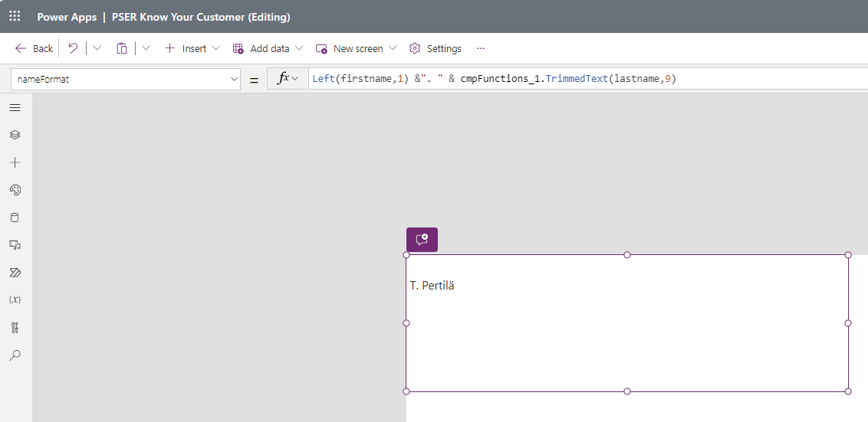Click the purple comment icon above component
This screenshot has height=422, width=868.
422,240
